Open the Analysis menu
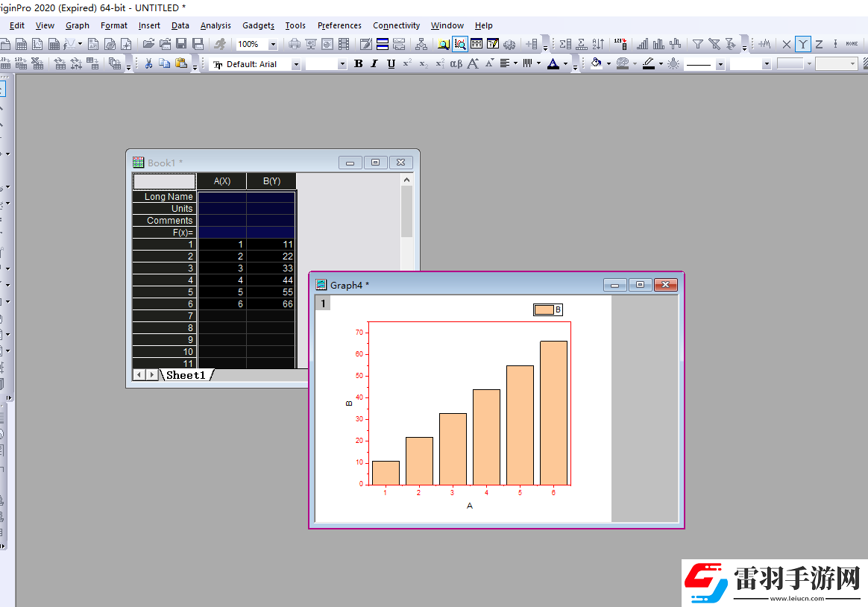Screen dimensions: 868x607 tap(216, 25)
